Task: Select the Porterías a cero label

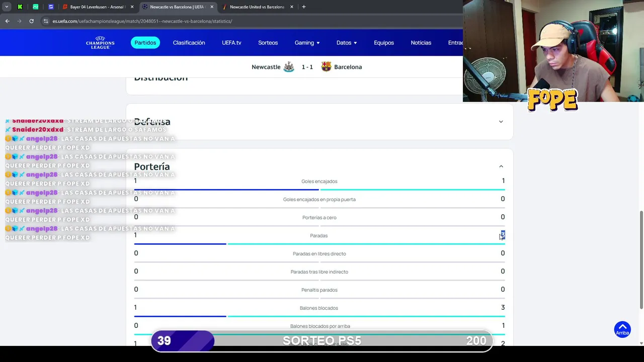Action: click(319, 218)
